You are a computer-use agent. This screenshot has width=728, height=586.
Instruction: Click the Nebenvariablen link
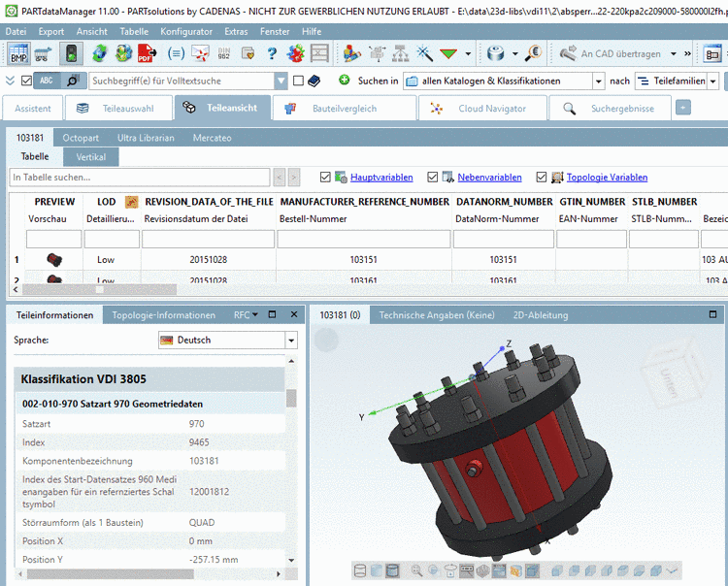point(489,178)
